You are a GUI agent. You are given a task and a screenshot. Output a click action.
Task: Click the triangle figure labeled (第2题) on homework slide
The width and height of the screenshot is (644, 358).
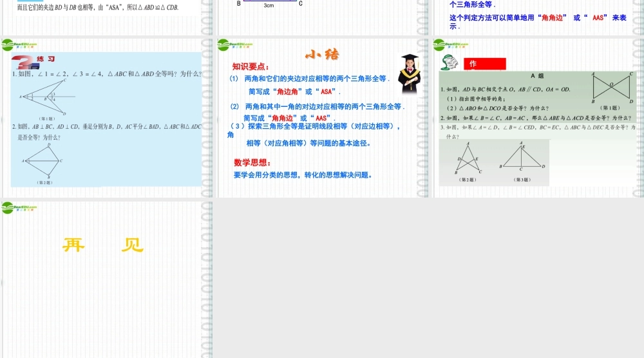[468, 158]
